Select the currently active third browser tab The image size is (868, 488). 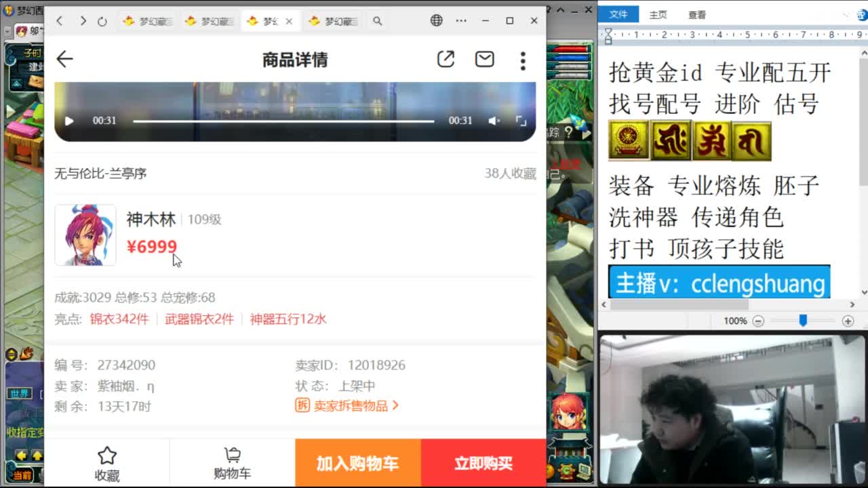271,21
